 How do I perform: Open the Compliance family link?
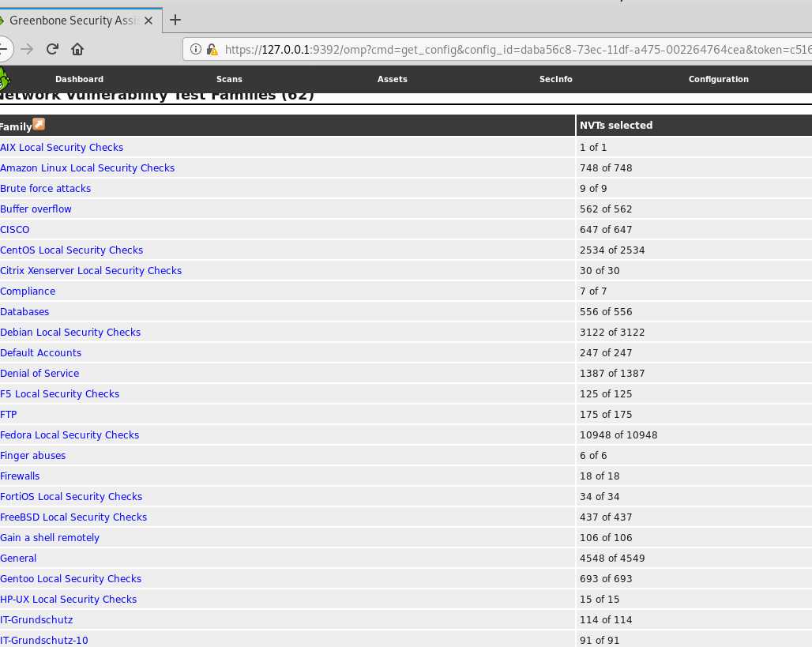coord(28,292)
